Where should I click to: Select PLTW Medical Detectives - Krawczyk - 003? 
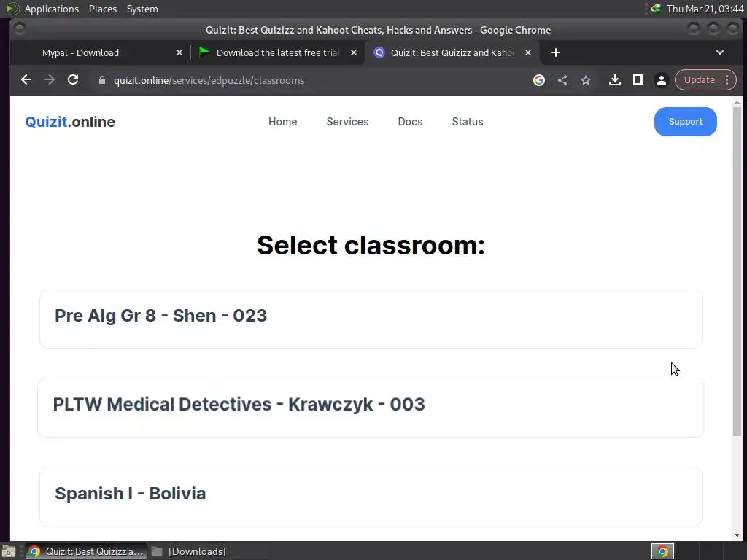(371, 408)
